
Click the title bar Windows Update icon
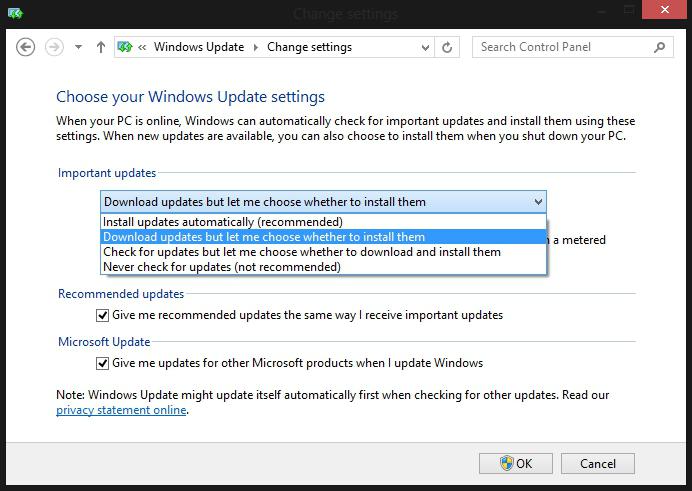[14, 13]
